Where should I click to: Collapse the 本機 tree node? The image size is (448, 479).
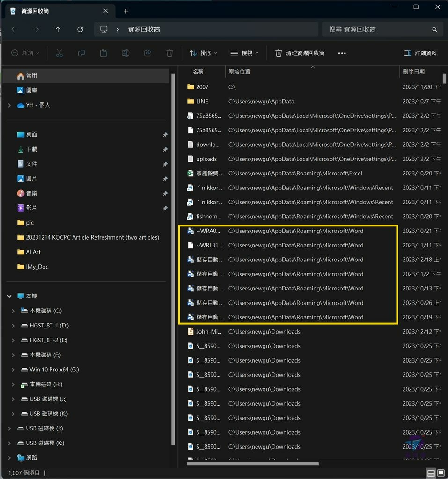[x=9, y=296]
